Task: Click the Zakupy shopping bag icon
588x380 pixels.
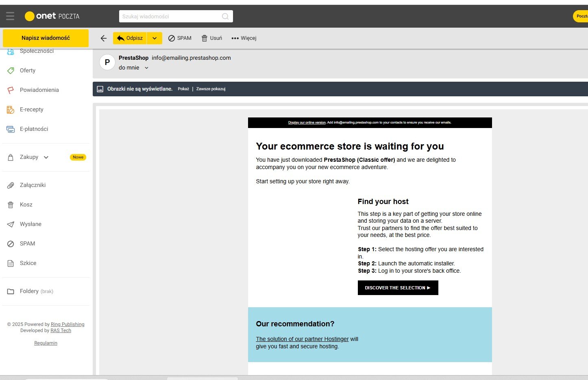Action: coord(11,157)
